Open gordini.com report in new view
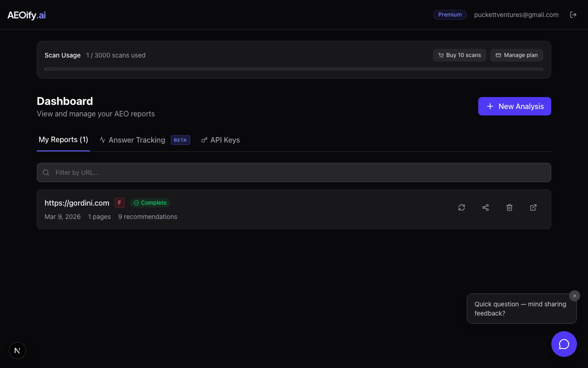The height and width of the screenshot is (368, 588). tap(533, 207)
